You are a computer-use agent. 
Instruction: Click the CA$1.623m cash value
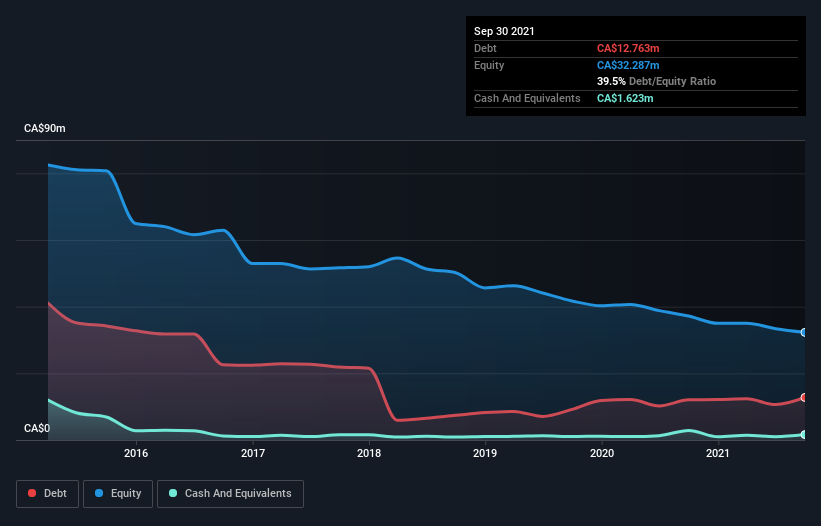[x=625, y=98]
